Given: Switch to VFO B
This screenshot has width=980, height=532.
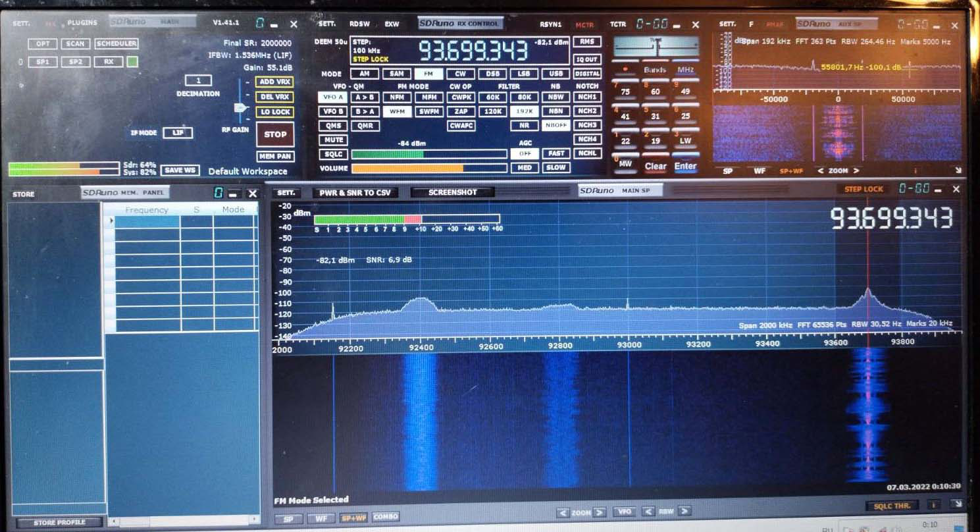Looking at the screenshot, I should point(332,111).
